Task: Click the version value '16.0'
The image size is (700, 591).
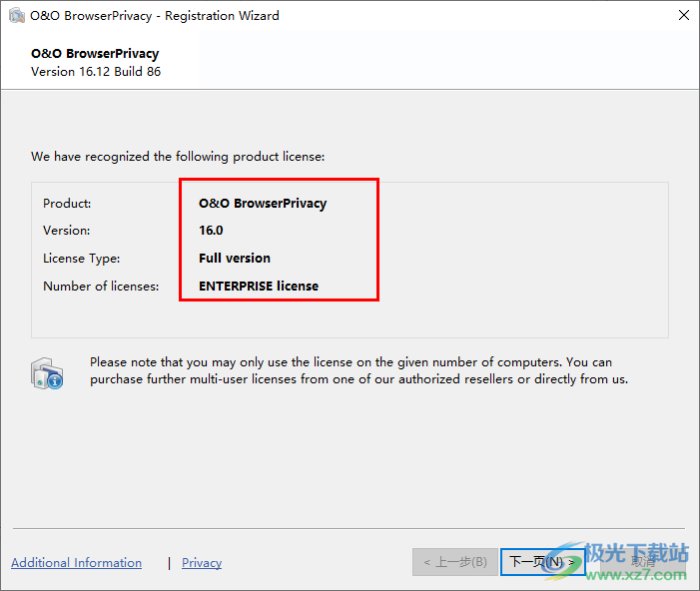Action: (211, 231)
